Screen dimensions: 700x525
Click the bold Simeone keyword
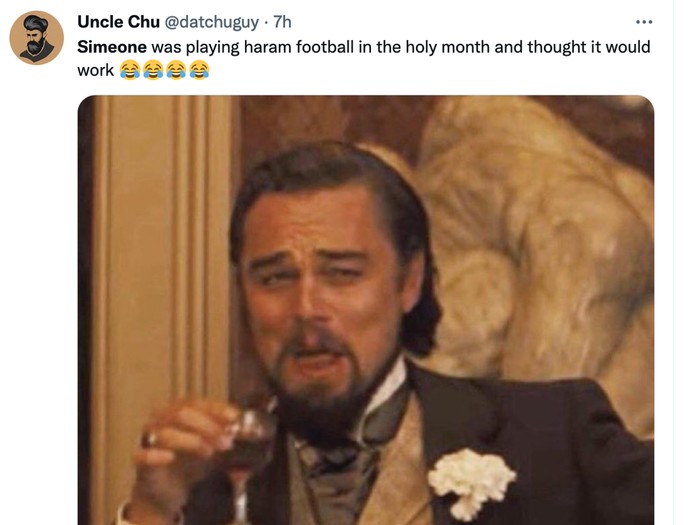[x=111, y=47]
